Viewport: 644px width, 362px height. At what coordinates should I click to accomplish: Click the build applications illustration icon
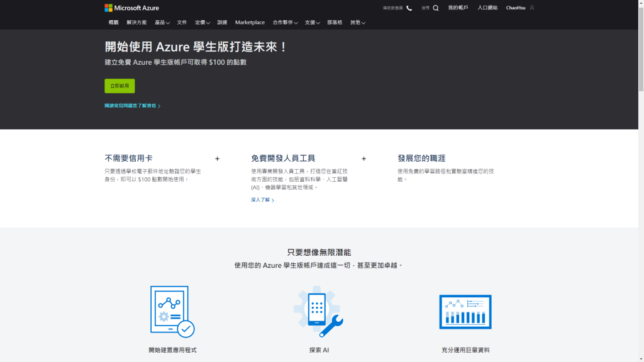point(172,312)
